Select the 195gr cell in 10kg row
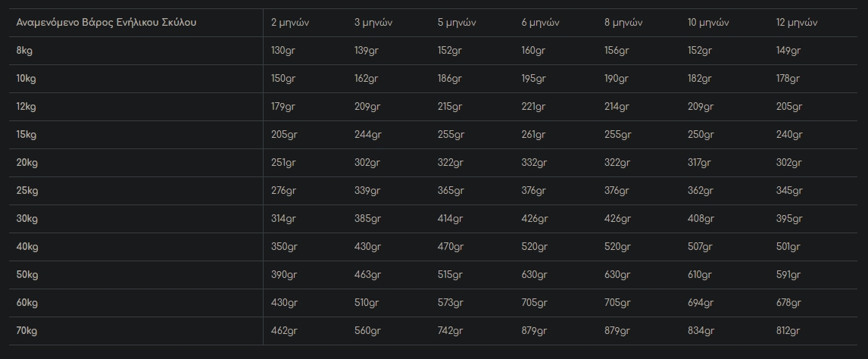 point(534,79)
